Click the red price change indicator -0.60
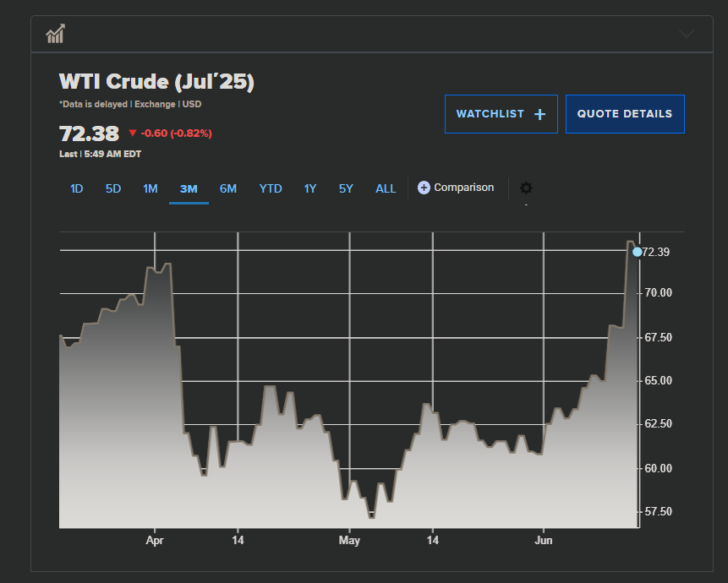 [x=170, y=133]
